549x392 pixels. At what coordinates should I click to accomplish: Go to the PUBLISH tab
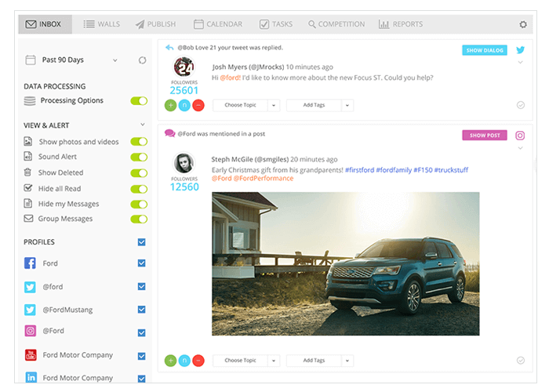[x=155, y=24]
